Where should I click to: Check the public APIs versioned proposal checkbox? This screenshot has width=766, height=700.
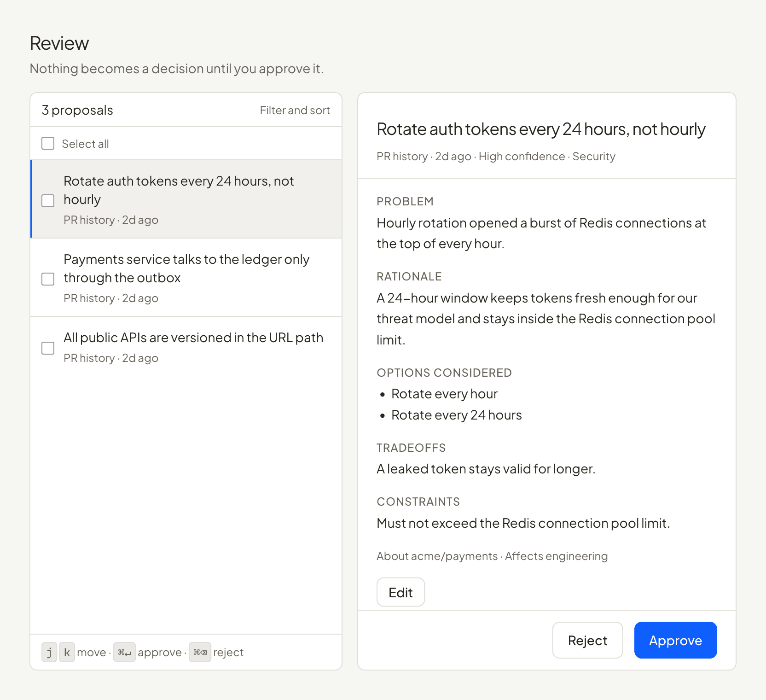(x=48, y=348)
